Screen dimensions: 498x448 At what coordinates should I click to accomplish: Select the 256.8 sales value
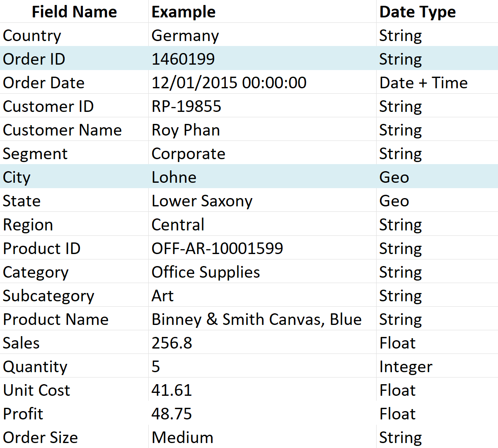[x=172, y=343]
